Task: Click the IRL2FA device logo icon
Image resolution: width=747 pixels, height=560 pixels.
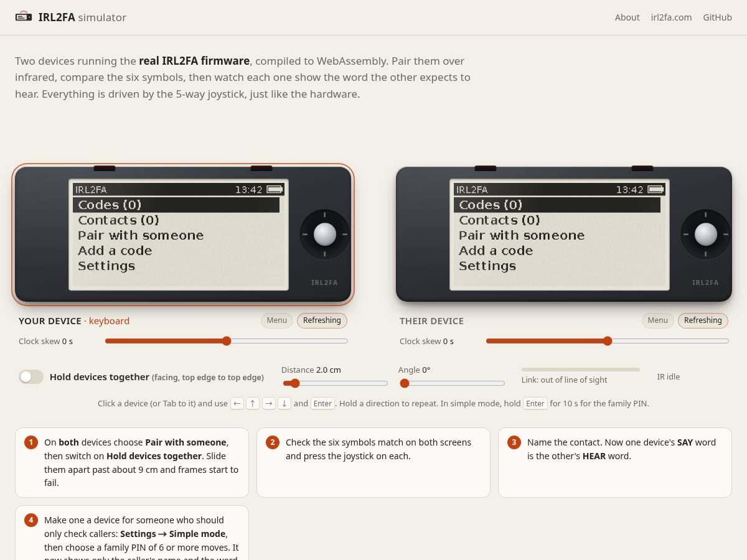Action: [24, 17]
